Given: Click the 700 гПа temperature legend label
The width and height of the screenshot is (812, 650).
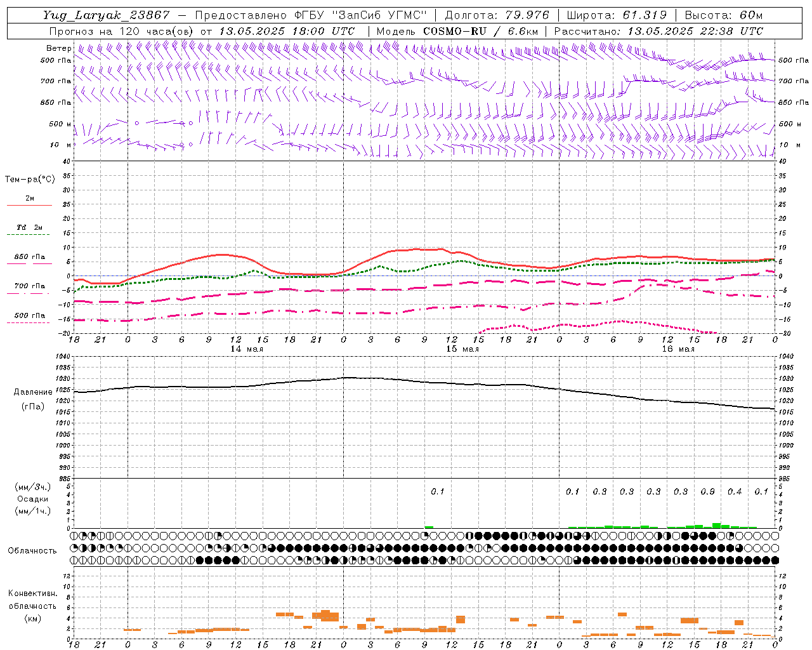Looking at the screenshot, I should click(29, 286).
